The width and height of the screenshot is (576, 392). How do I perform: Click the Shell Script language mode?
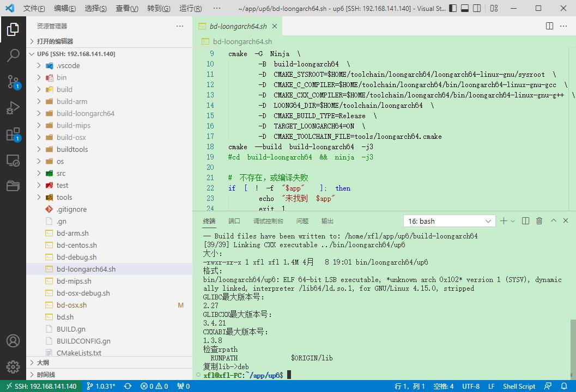click(519, 386)
